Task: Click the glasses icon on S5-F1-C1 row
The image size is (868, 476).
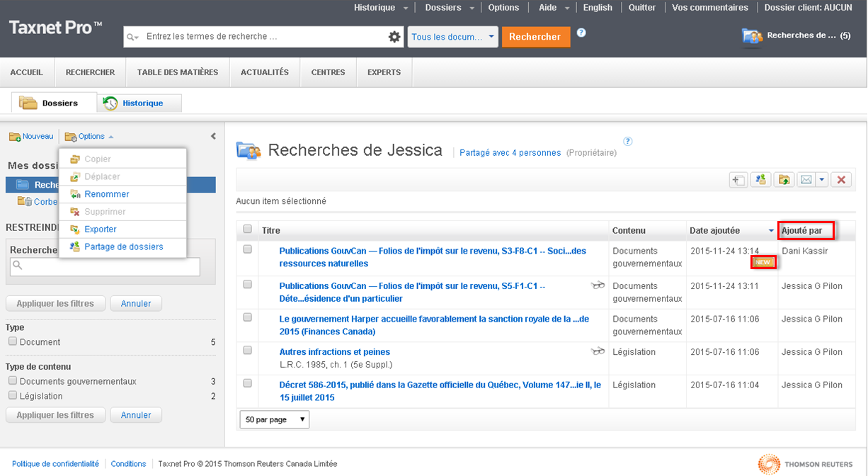Action: pos(598,285)
